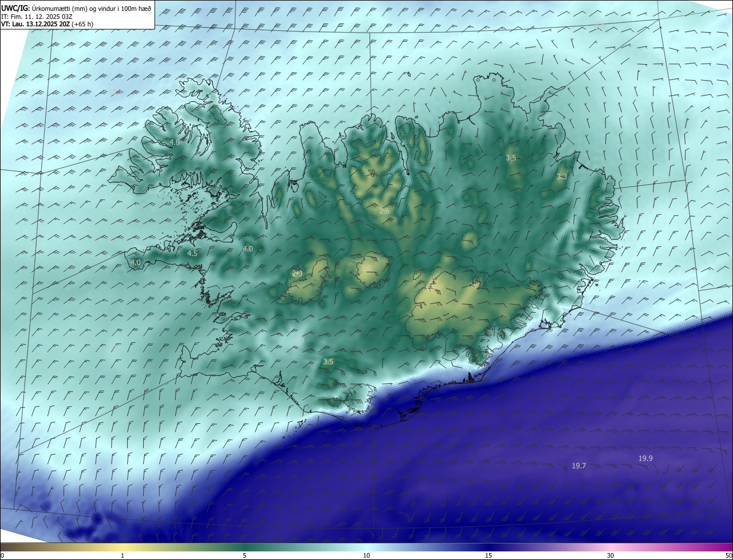The width and height of the screenshot is (733, 560).
Task: Click the 19.9 value over the ocean
Action: pos(645,459)
